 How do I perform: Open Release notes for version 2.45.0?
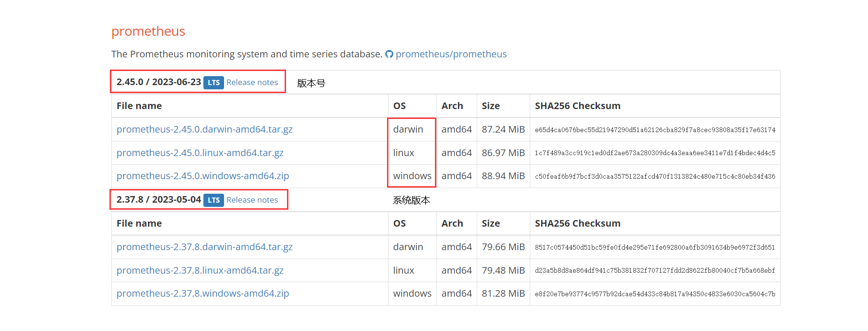pyautogui.click(x=252, y=82)
